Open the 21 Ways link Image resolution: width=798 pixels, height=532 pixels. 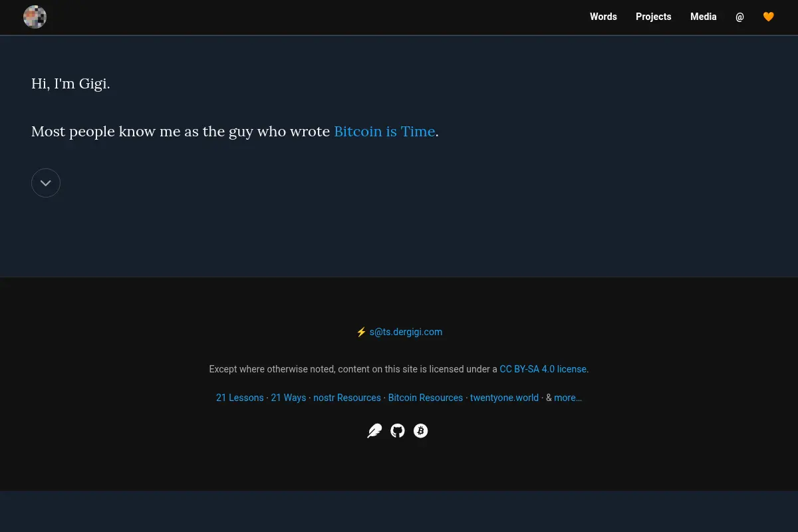289,398
